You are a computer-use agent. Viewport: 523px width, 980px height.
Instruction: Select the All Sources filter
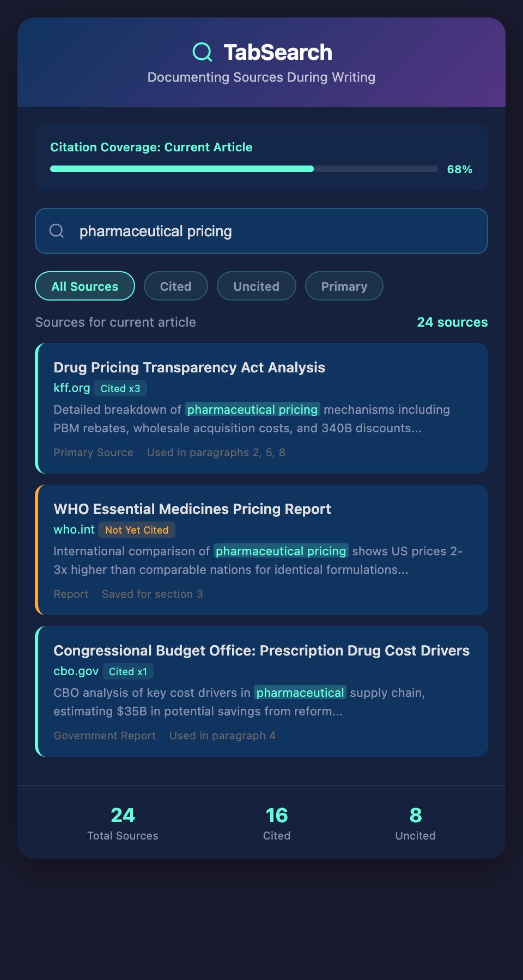pos(85,286)
